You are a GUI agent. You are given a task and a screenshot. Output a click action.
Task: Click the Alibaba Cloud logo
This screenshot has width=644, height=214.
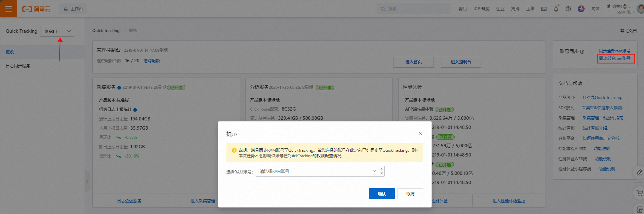(36, 9)
